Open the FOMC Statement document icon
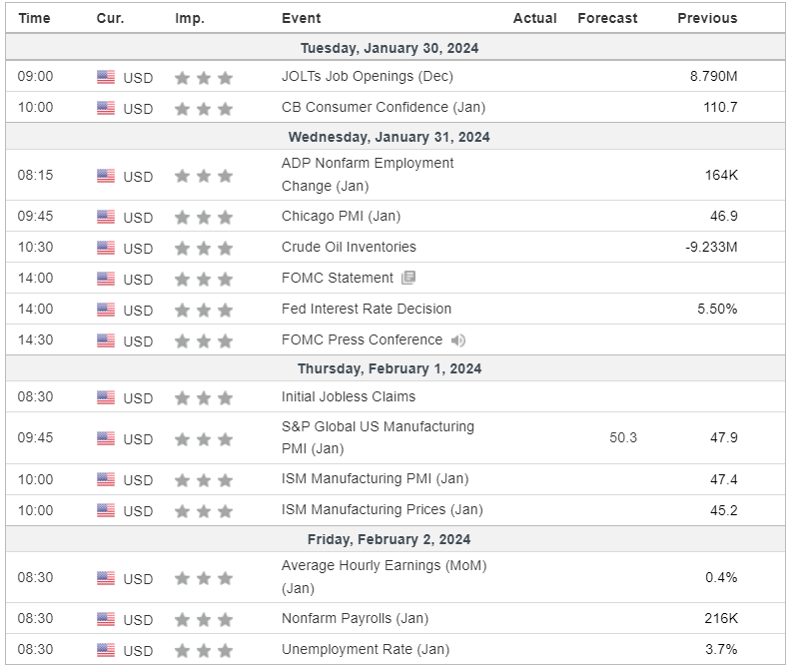The width and height of the screenshot is (792, 672). (408, 278)
